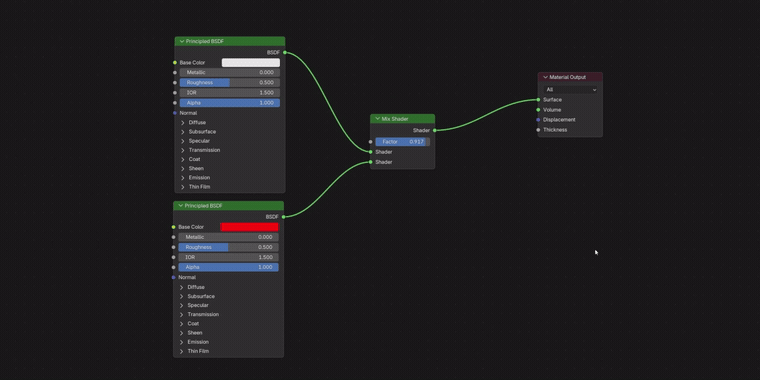Screen dimensions: 760x380
Task: Click Alpha slider in white Principled BSDF
Action: click(230, 103)
